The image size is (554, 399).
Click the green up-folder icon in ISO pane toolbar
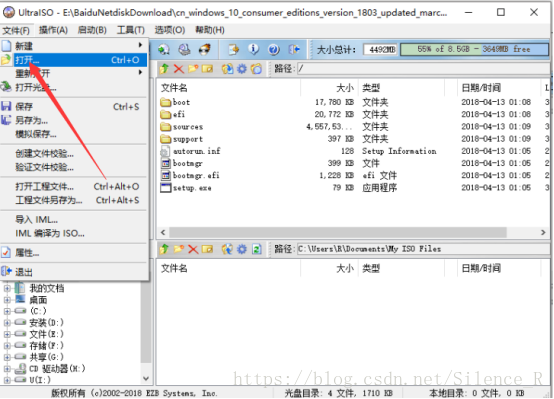point(164,69)
